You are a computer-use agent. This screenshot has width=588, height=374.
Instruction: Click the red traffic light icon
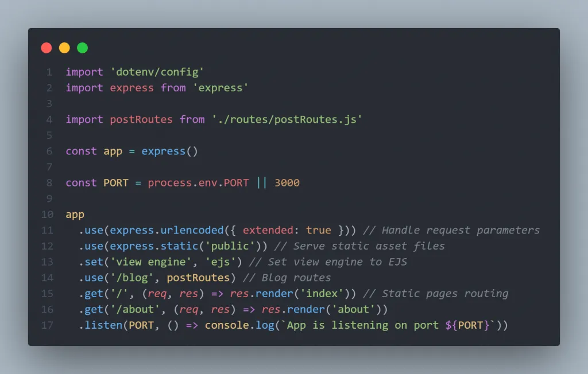(x=47, y=48)
